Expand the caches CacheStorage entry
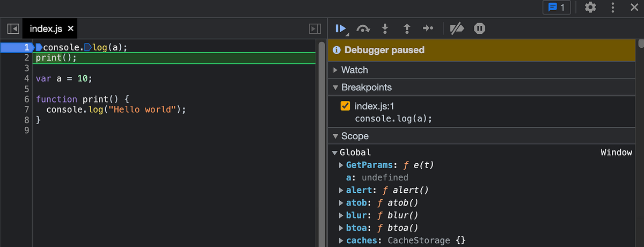This screenshot has width=644, height=247. point(341,241)
